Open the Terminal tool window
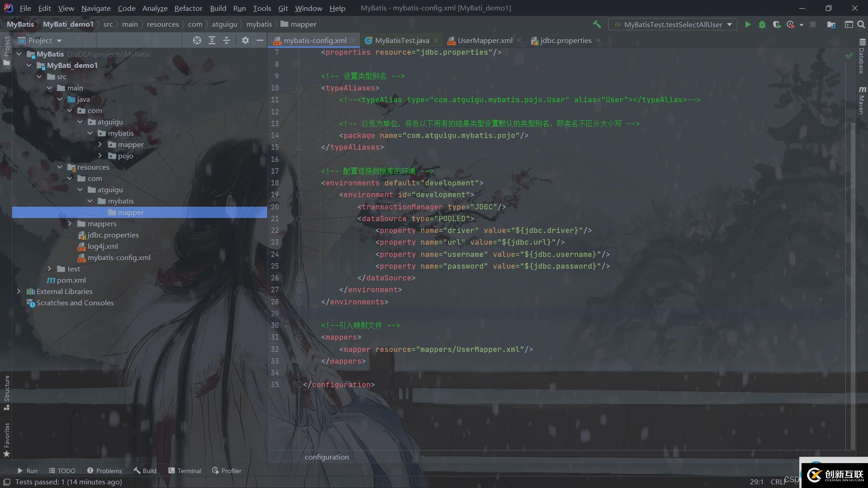The height and width of the screenshot is (488, 868). (184, 470)
